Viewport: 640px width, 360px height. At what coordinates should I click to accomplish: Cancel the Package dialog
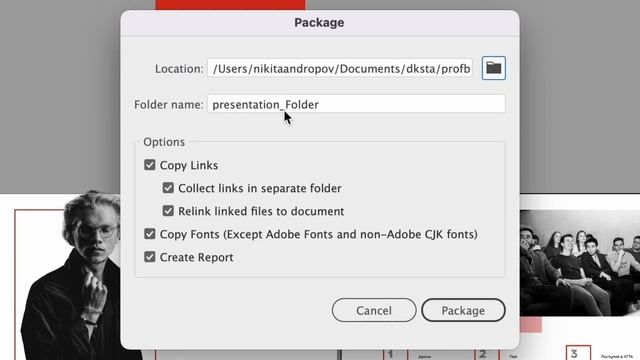[x=374, y=310]
